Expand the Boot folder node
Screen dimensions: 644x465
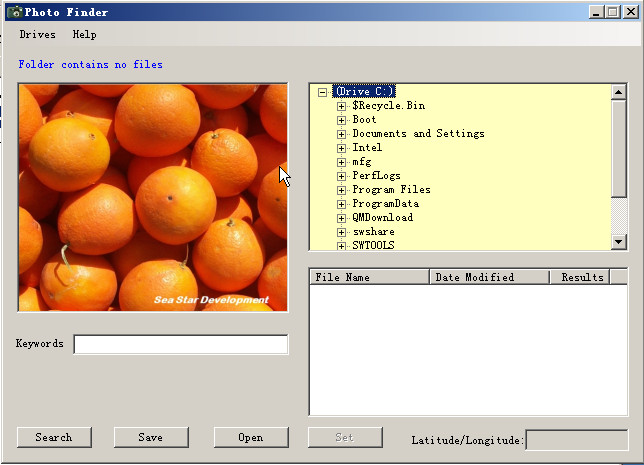point(341,120)
